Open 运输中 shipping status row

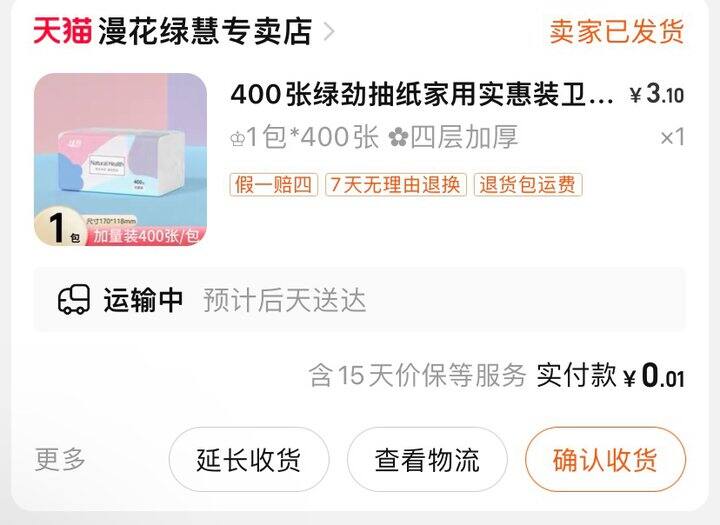point(360,299)
